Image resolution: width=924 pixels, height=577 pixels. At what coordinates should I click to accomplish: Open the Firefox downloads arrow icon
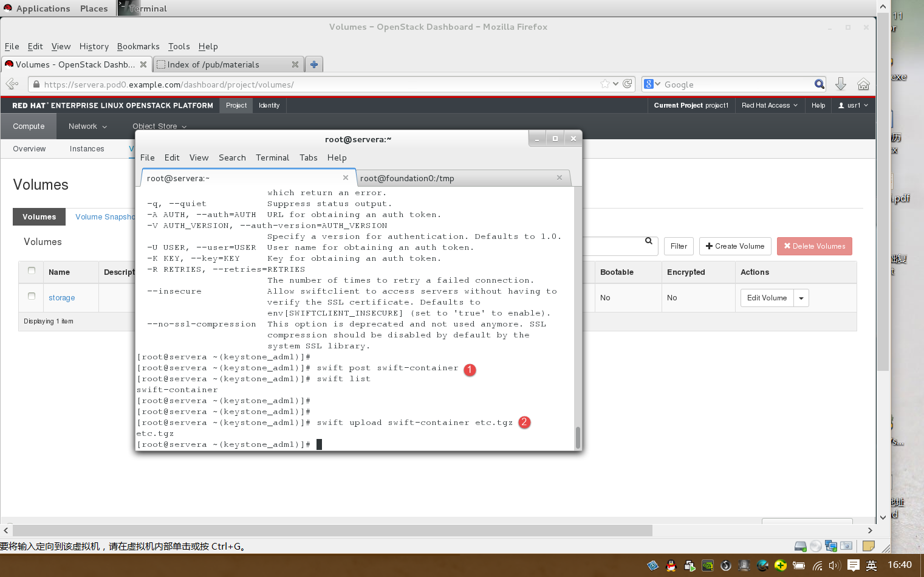841,84
